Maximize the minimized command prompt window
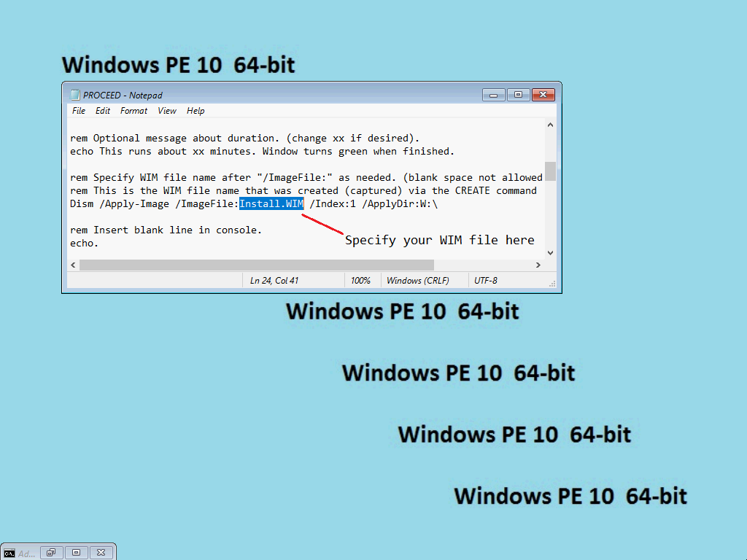This screenshot has height=560, width=747. pos(77,553)
